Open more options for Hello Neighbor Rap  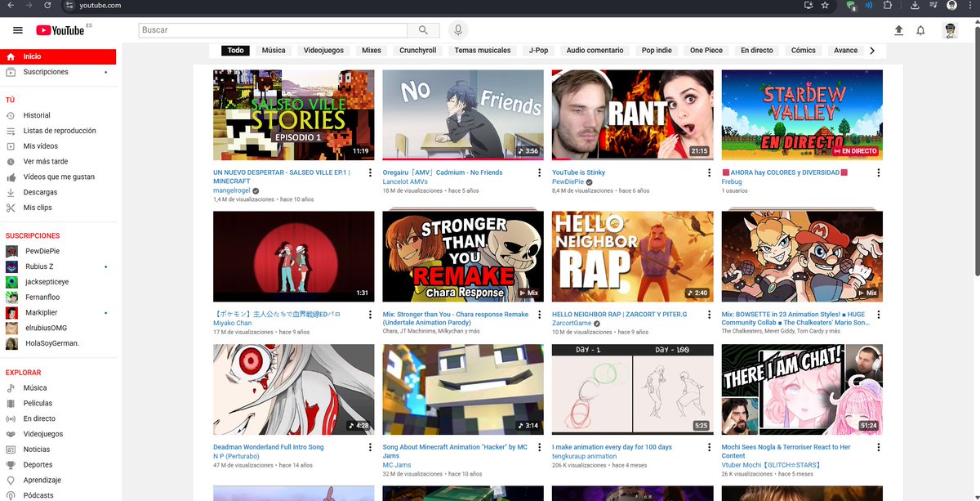tap(709, 315)
